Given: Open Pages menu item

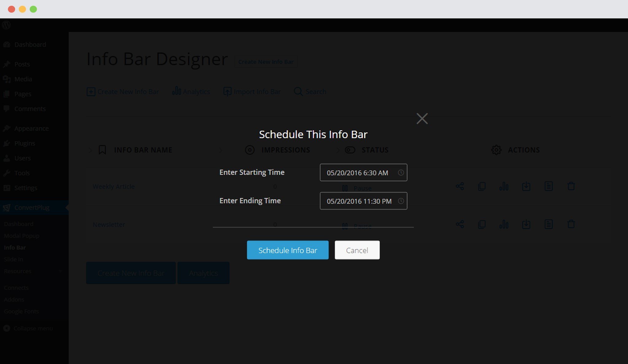Looking at the screenshot, I should pyautogui.click(x=23, y=94).
